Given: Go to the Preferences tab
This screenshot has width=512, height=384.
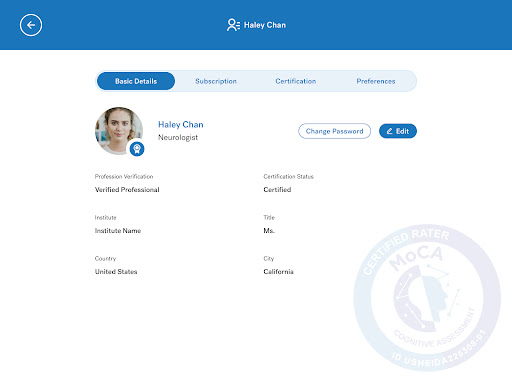Looking at the screenshot, I should coord(376,81).
